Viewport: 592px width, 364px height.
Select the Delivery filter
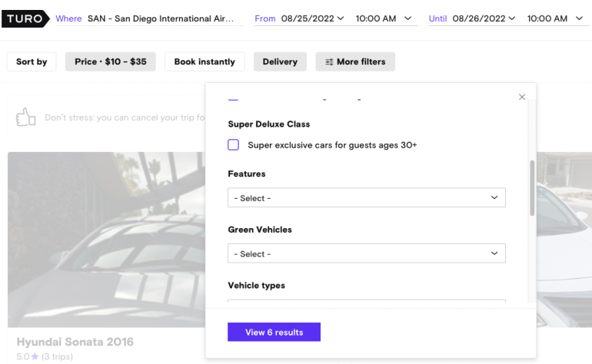[x=280, y=62]
